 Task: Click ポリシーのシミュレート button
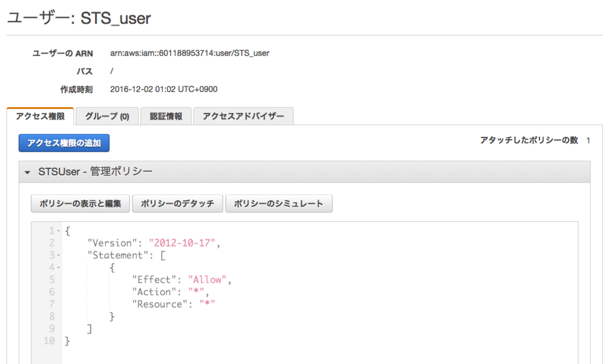[x=279, y=204]
